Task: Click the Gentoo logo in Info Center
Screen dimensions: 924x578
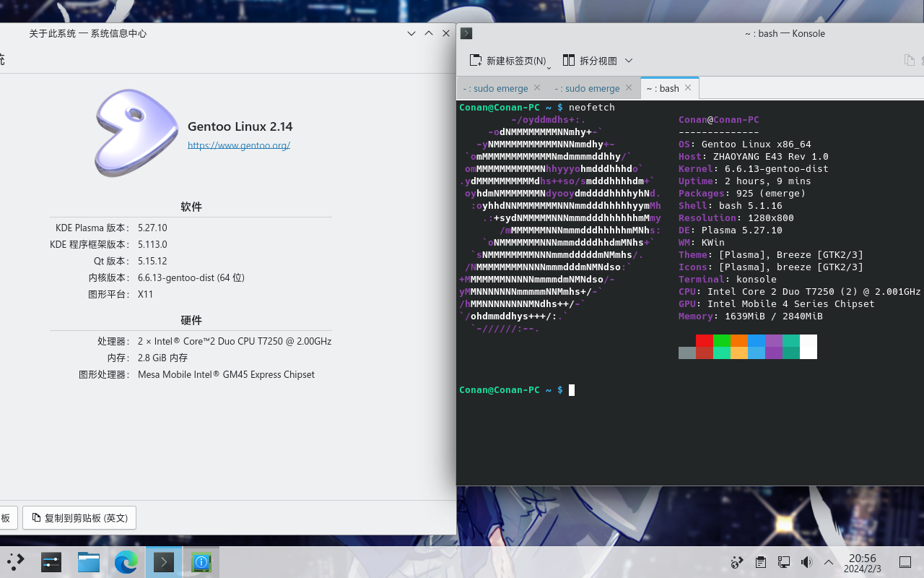Action: click(x=136, y=133)
